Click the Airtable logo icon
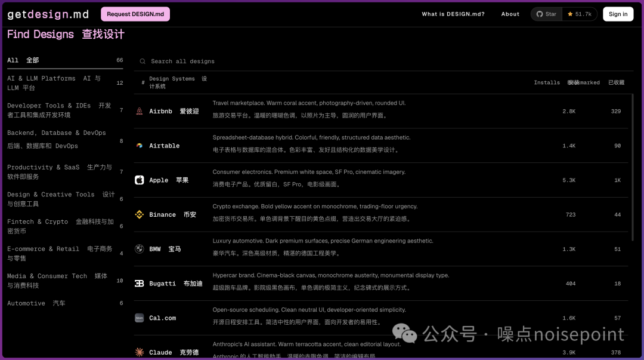644x360 pixels. coord(139,146)
